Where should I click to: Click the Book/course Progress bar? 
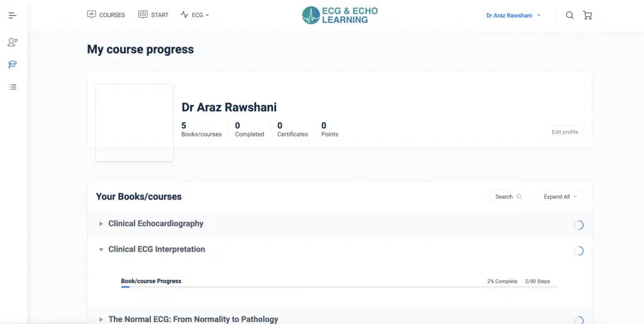pos(340,287)
